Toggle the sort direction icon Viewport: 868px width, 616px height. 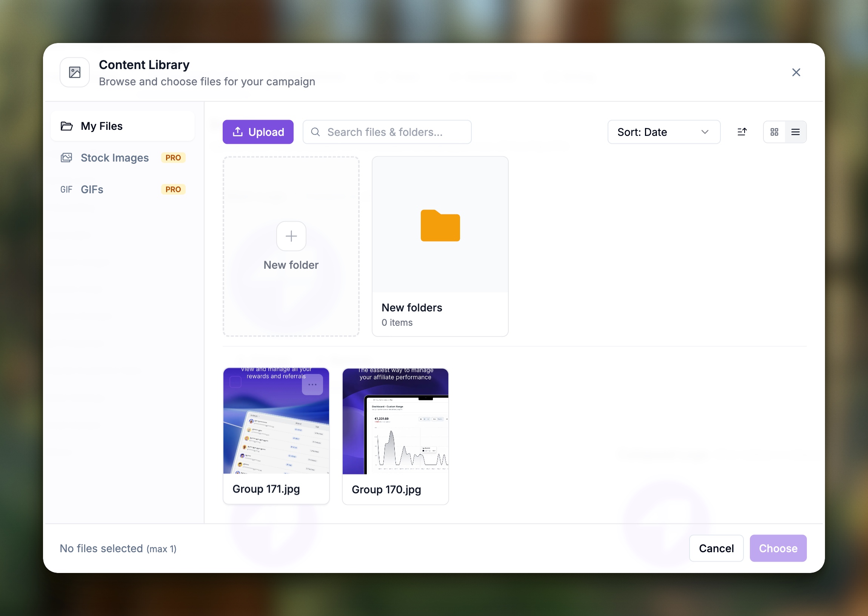click(742, 132)
